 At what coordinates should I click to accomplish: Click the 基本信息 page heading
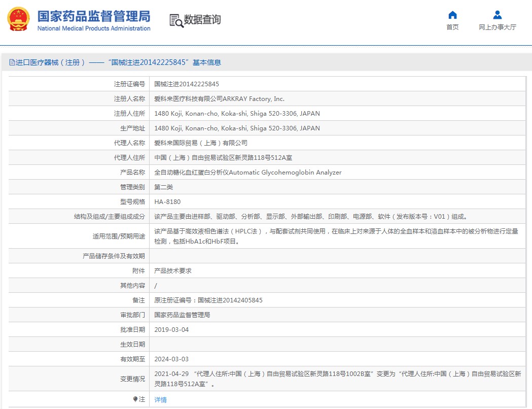click(x=206, y=62)
